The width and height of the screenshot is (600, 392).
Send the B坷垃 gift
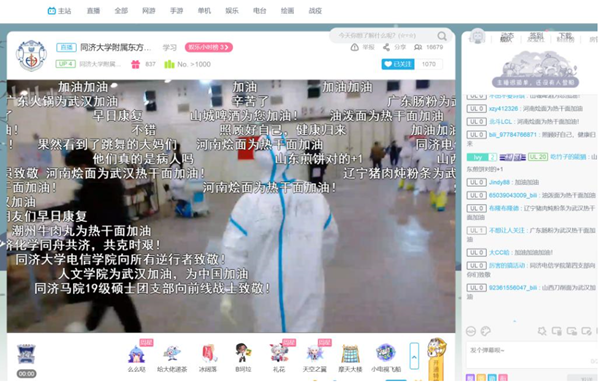[243, 353]
